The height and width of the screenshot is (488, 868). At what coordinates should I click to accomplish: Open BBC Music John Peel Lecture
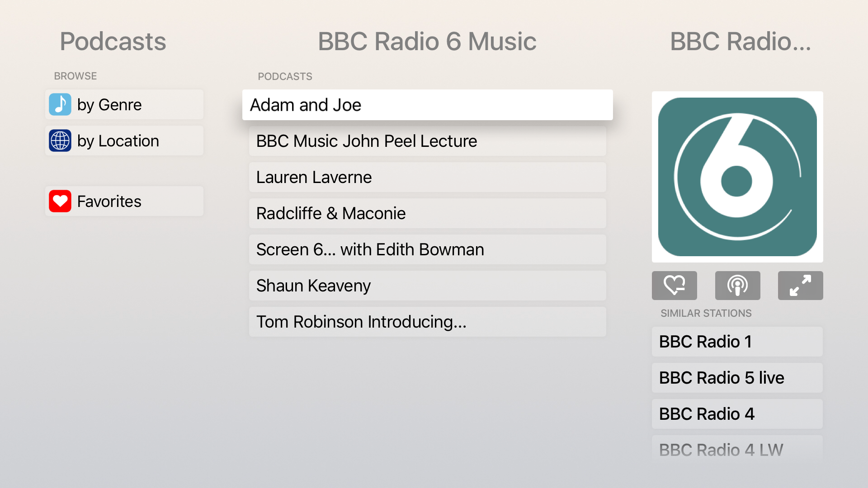tap(428, 141)
